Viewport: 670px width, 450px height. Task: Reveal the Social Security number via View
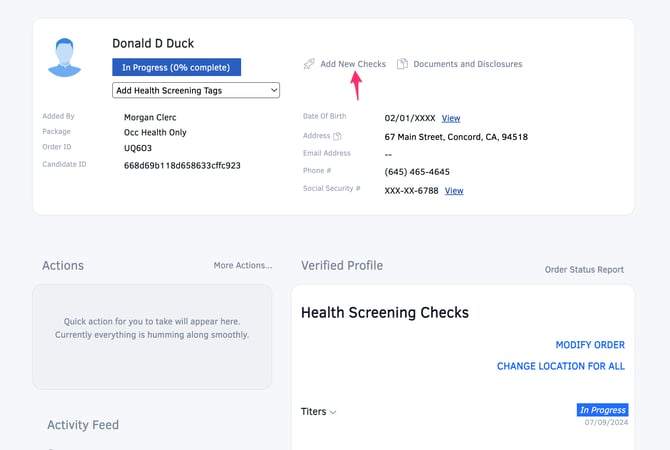(454, 191)
